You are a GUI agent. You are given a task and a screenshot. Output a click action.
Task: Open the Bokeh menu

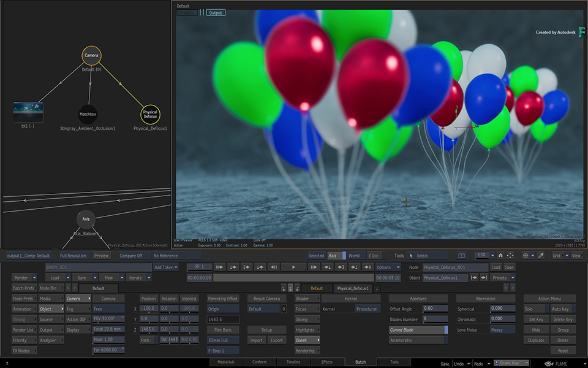(307, 340)
